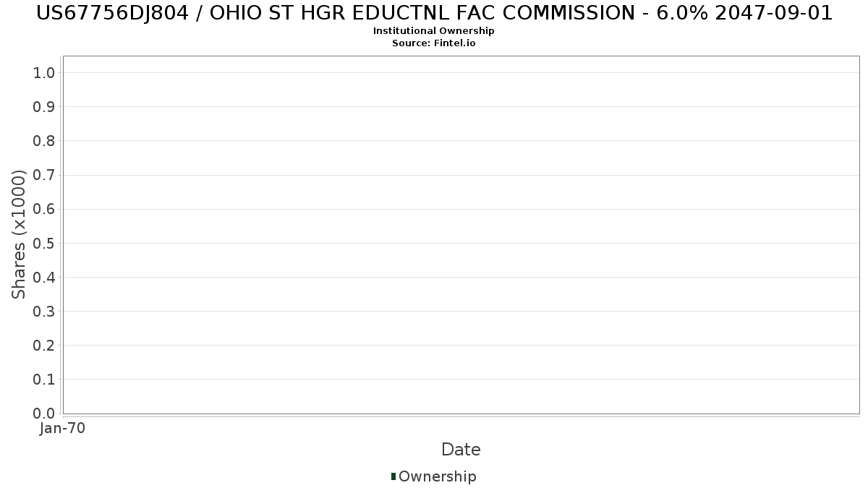Click the center of the empty plot area
868x488 pixels.
pyautogui.click(x=461, y=234)
